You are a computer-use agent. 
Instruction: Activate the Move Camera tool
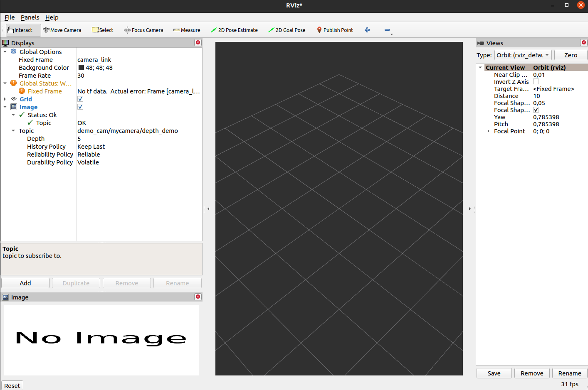pyautogui.click(x=62, y=30)
